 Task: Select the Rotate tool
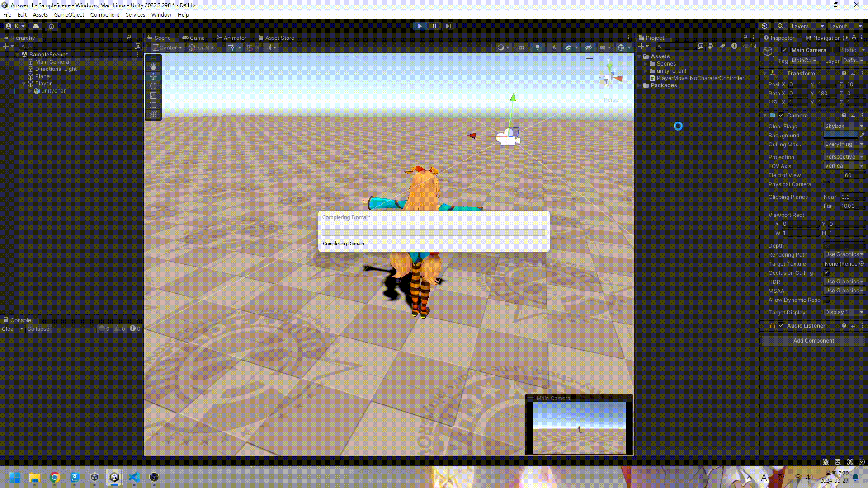tap(153, 86)
